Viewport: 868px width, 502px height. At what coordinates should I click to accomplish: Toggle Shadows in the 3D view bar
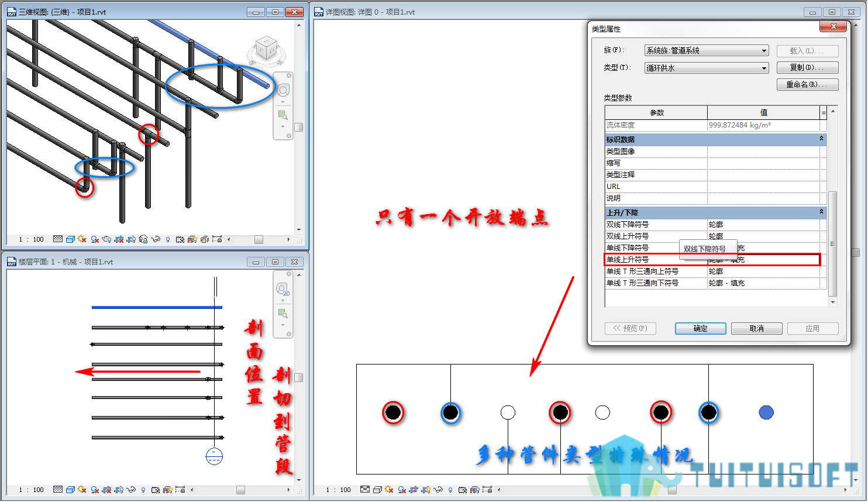[95, 239]
